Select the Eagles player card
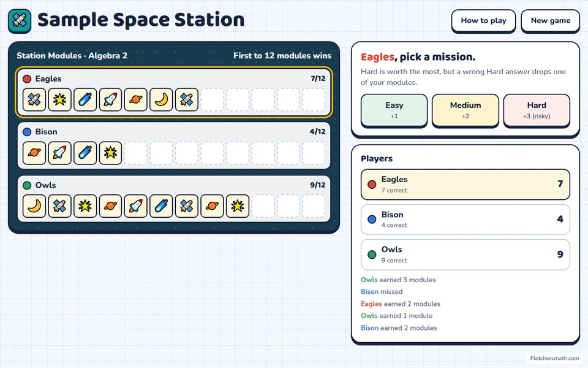588x368 pixels. point(466,185)
